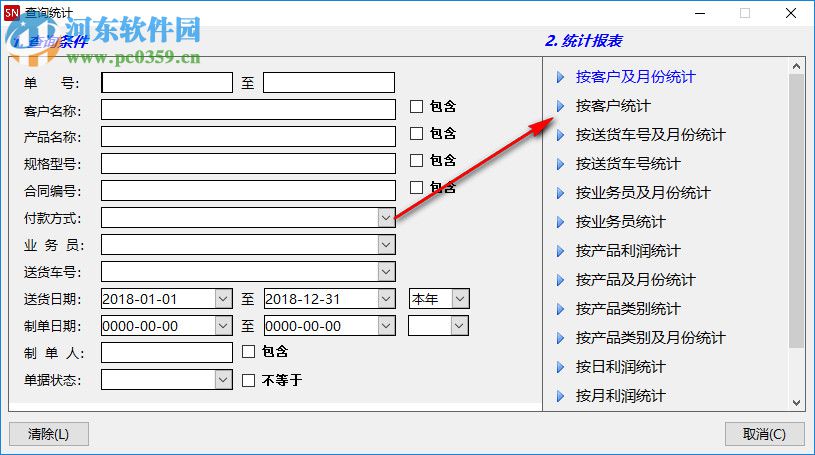
Task: Focus the 产品名称 input field
Action: pos(248,137)
